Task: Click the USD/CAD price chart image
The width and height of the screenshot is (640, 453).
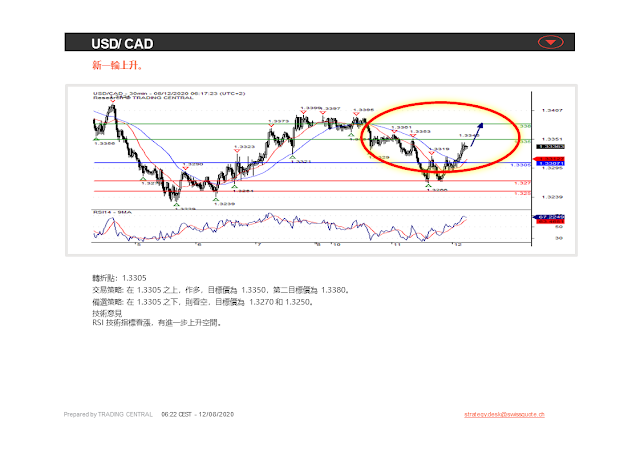Action: (321, 170)
